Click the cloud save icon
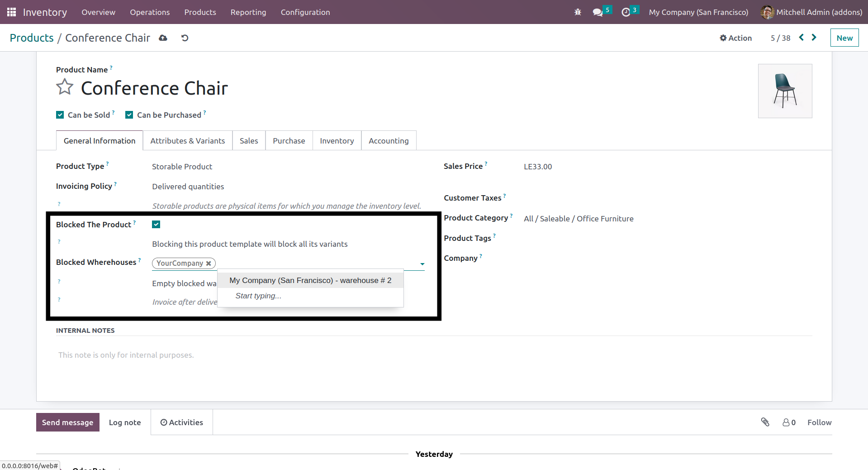Image resolution: width=868 pixels, height=470 pixels. click(163, 38)
